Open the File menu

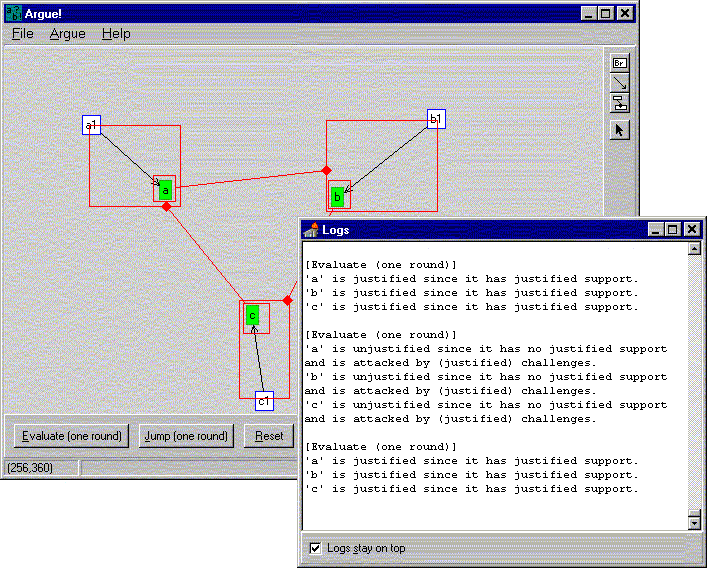pyautogui.click(x=22, y=34)
